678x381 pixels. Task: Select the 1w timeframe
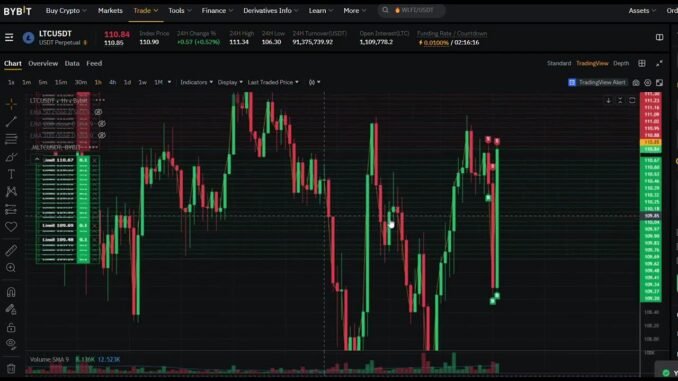pyautogui.click(x=142, y=82)
